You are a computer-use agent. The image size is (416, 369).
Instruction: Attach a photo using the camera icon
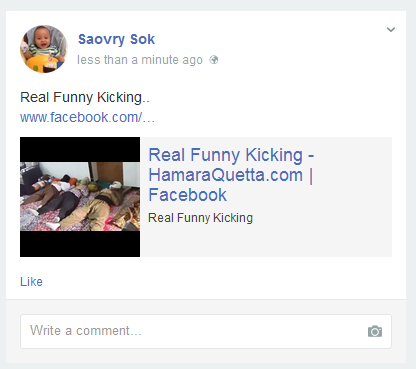point(375,331)
